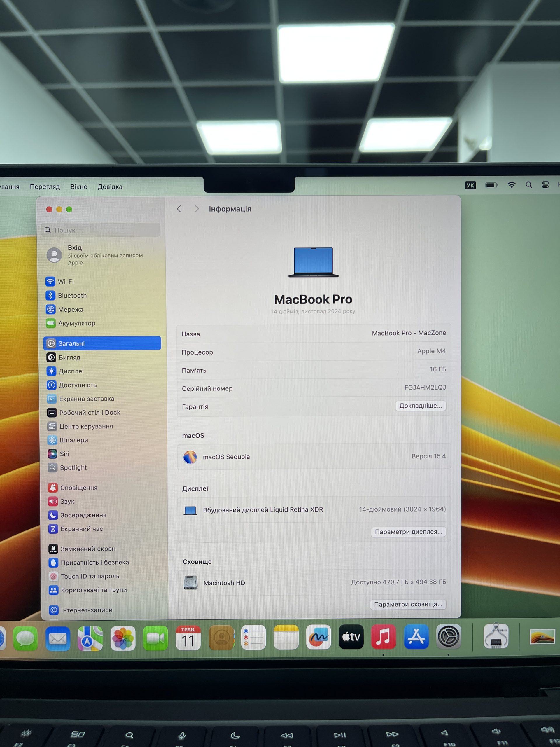Click Wi-Fi icon in menu bar
This screenshot has height=747, width=560.
click(x=512, y=185)
